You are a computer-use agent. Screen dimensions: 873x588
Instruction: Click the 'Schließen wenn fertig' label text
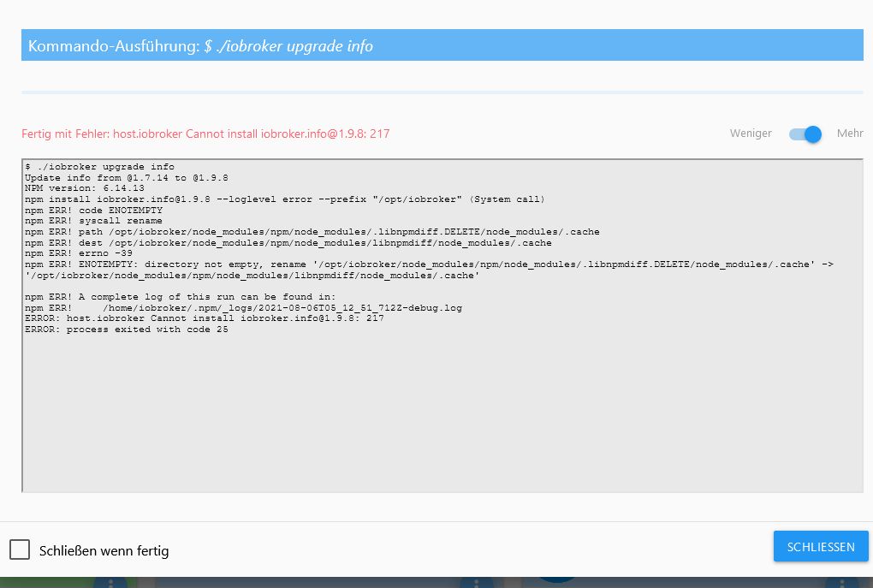coord(104,550)
